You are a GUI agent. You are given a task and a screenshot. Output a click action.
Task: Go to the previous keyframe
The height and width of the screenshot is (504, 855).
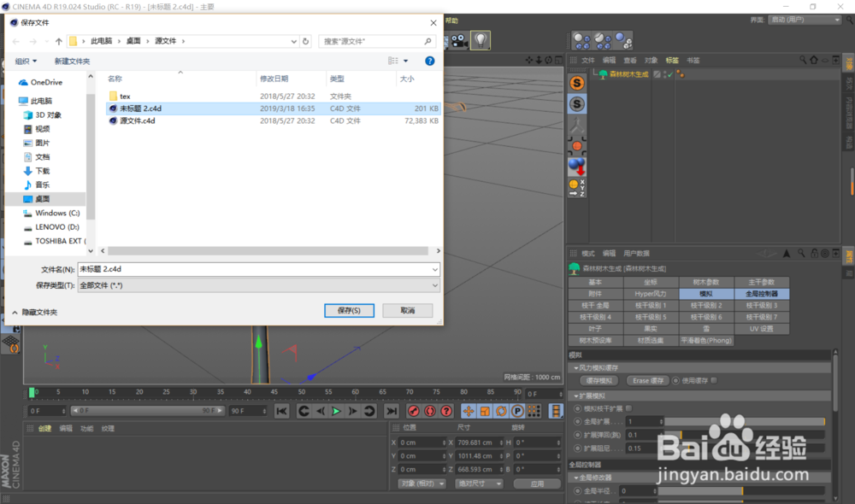click(304, 412)
